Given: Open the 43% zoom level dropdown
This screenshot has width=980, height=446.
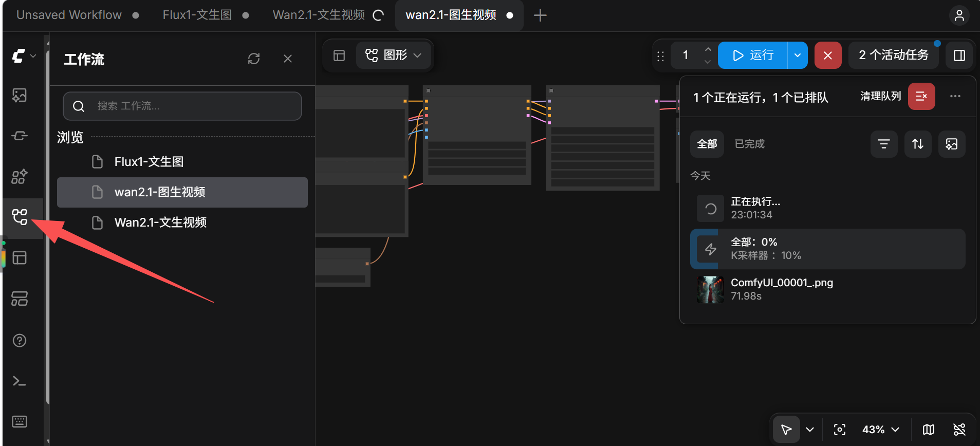Looking at the screenshot, I should point(880,430).
